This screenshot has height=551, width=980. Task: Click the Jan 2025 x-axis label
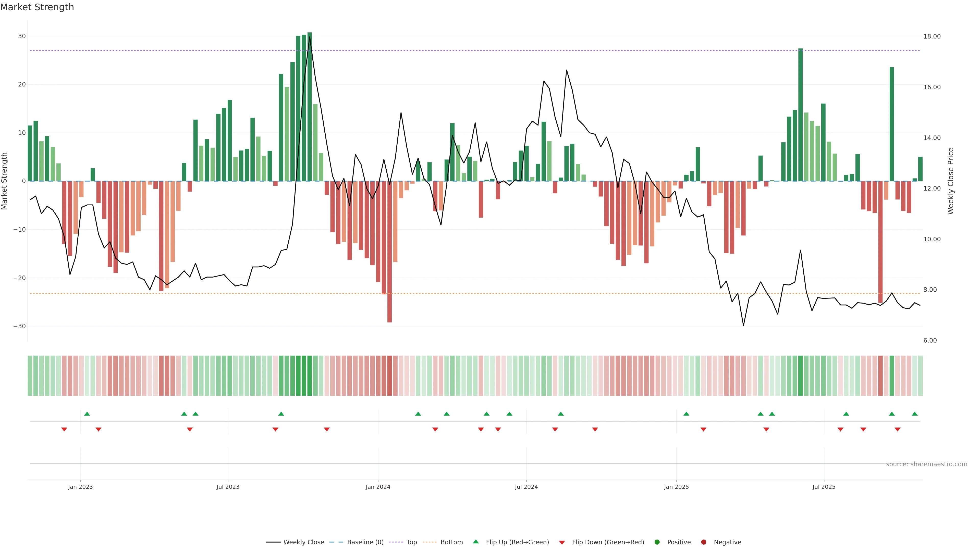676,487
